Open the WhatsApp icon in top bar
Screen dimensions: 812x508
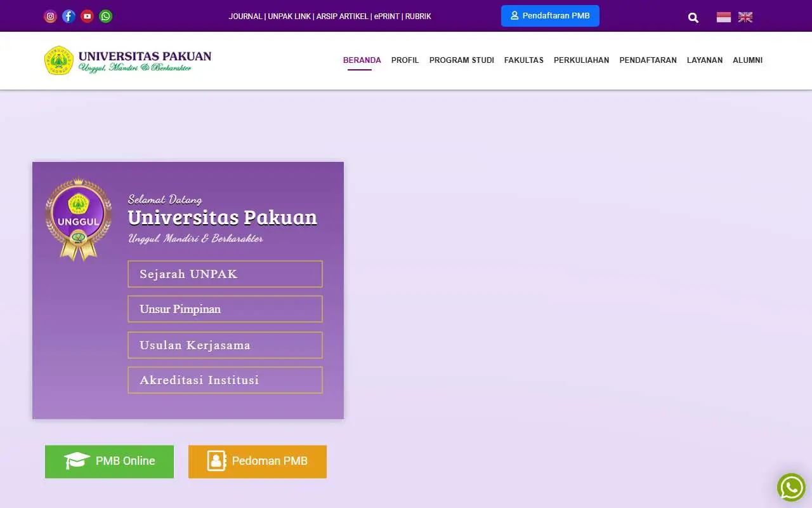coord(106,17)
